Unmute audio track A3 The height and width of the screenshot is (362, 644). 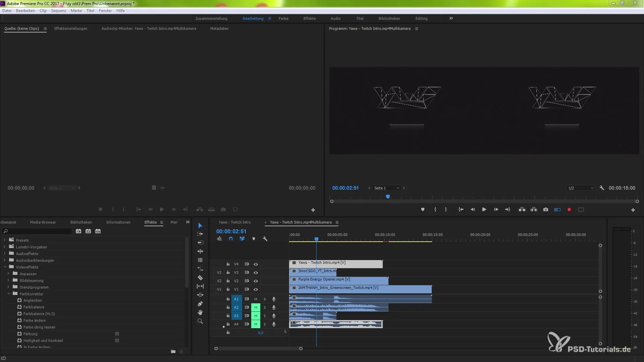tap(256, 316)
